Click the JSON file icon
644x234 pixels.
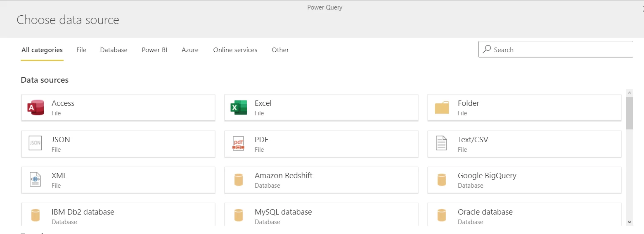tap(36, 143)
